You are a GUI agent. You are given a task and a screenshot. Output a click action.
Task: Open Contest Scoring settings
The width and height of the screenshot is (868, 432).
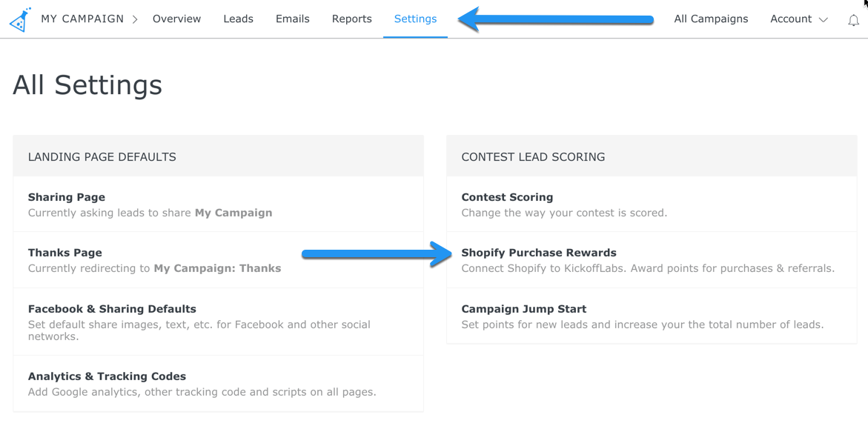(507, 197)
